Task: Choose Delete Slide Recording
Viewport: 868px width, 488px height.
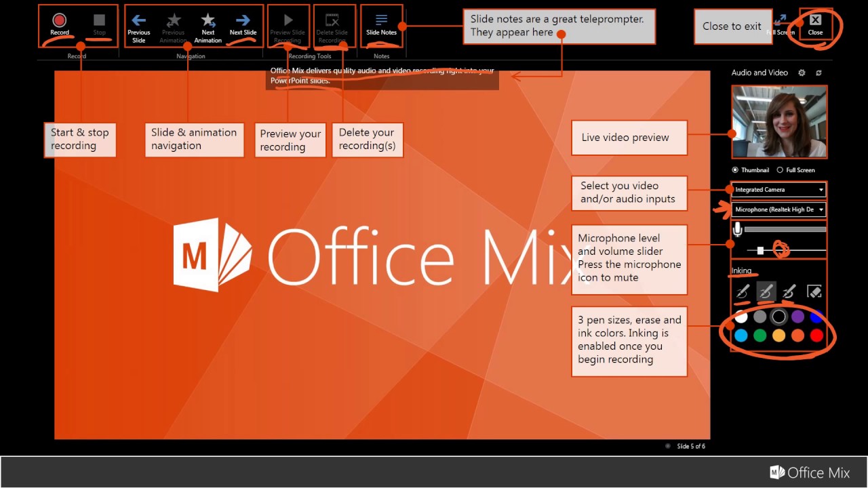Action: (x=332, y=28)
